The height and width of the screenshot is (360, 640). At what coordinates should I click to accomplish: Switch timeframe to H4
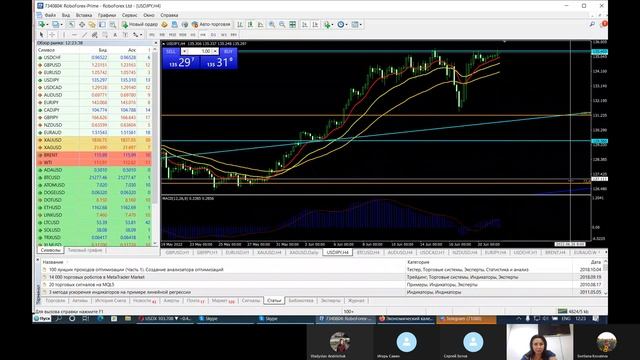pyautogui.click(x=203, y=35)
